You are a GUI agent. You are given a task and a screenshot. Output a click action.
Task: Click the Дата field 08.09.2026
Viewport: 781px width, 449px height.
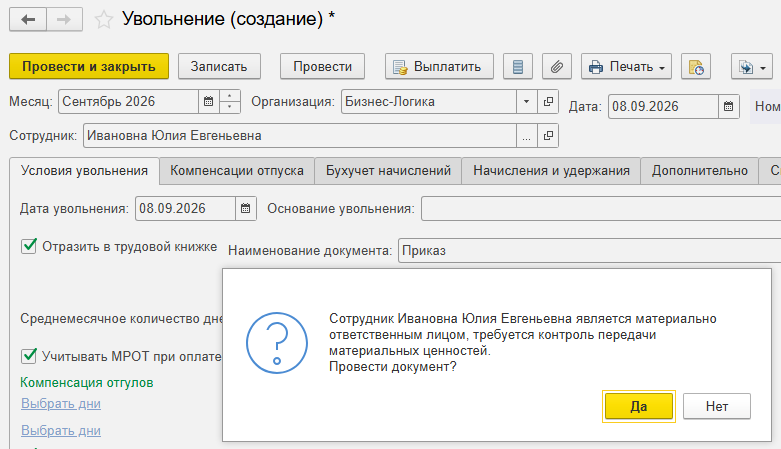pos(663,106)
